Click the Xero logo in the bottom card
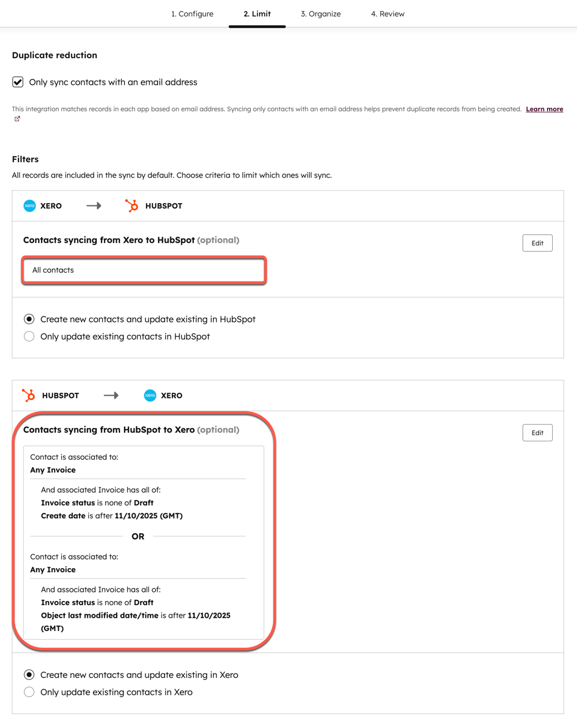 (x=150, y=395)
